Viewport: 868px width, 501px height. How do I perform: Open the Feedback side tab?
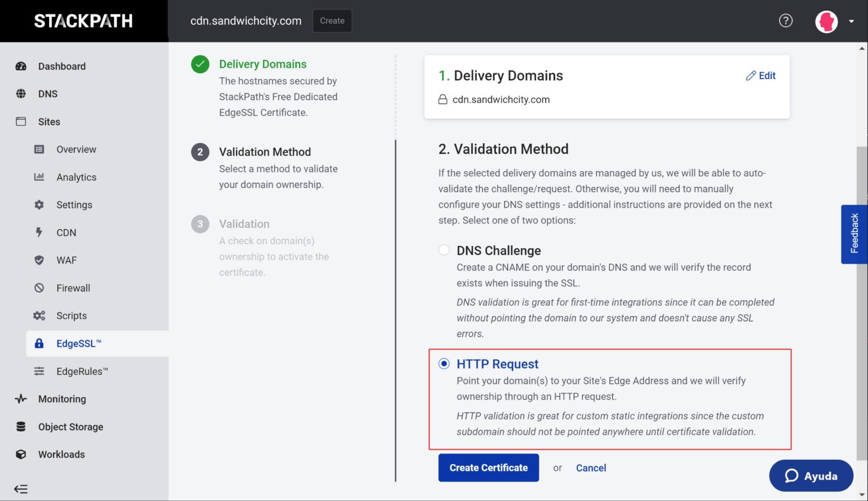point(854,234)
